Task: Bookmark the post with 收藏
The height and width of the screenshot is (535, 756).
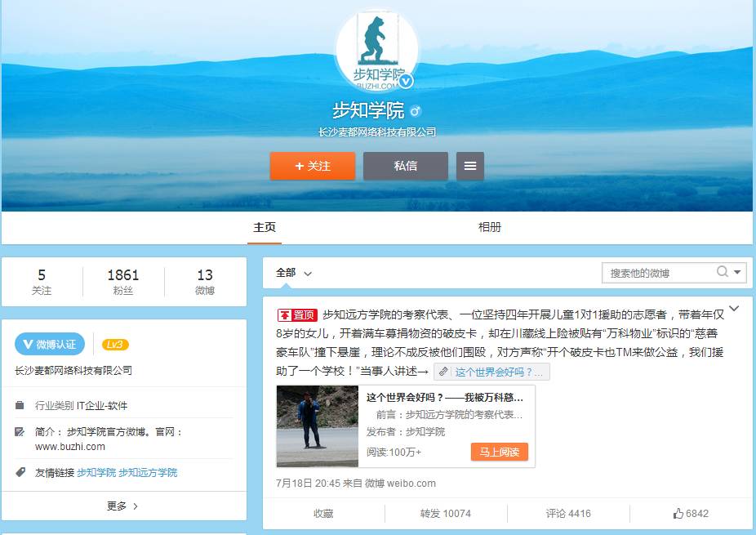Action: tap(323, 514)
